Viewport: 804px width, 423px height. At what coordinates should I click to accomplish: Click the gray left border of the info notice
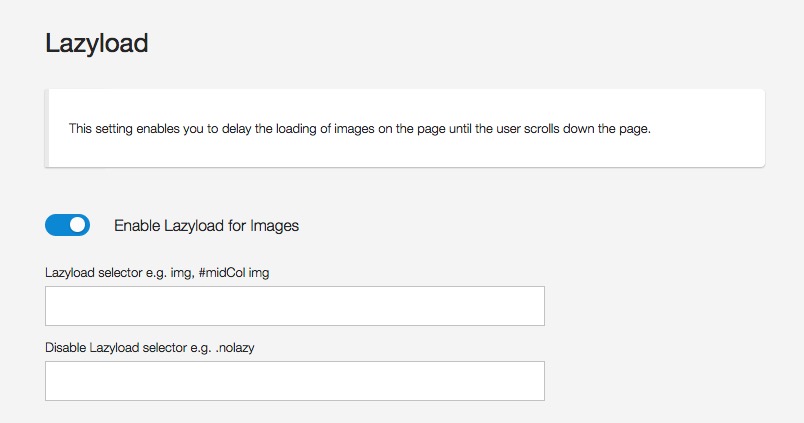pyautogui.click(x=47, y=128)
